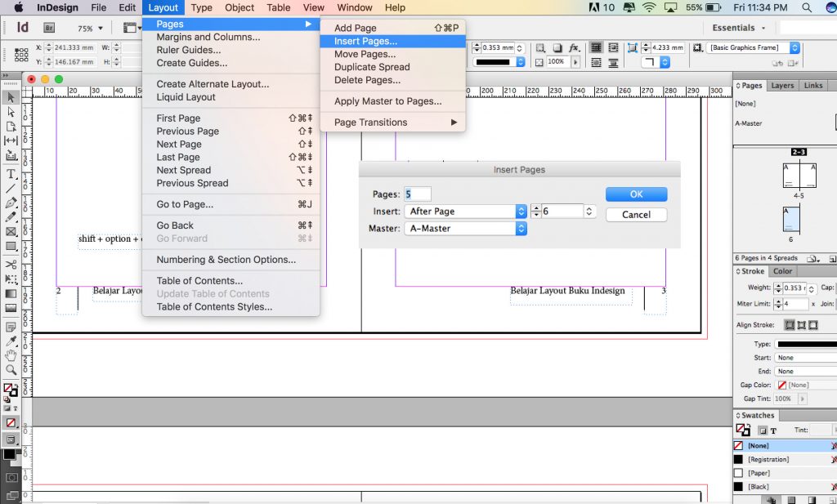Open the corner shape dropdown
Image resolution: width=837 pixels, height=504 pixels.
(655, 62)
